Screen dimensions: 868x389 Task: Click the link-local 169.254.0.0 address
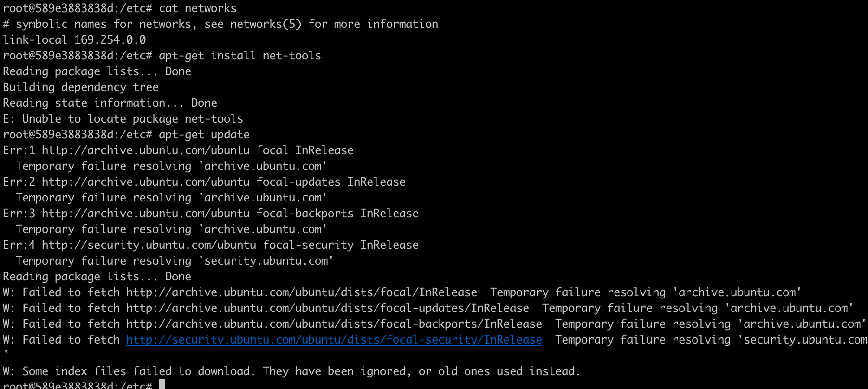point(110,40)
